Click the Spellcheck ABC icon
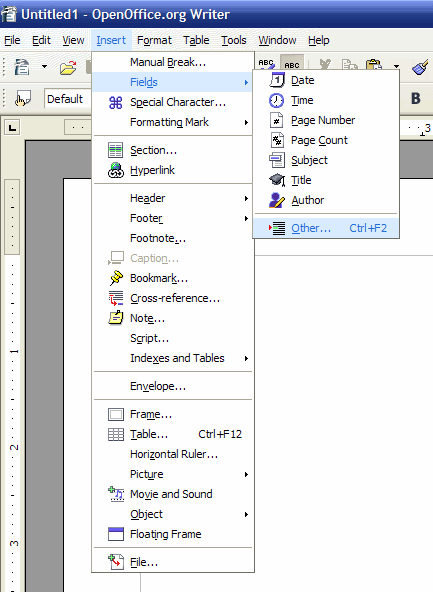 pyautogui.click(x=266, y=64)
